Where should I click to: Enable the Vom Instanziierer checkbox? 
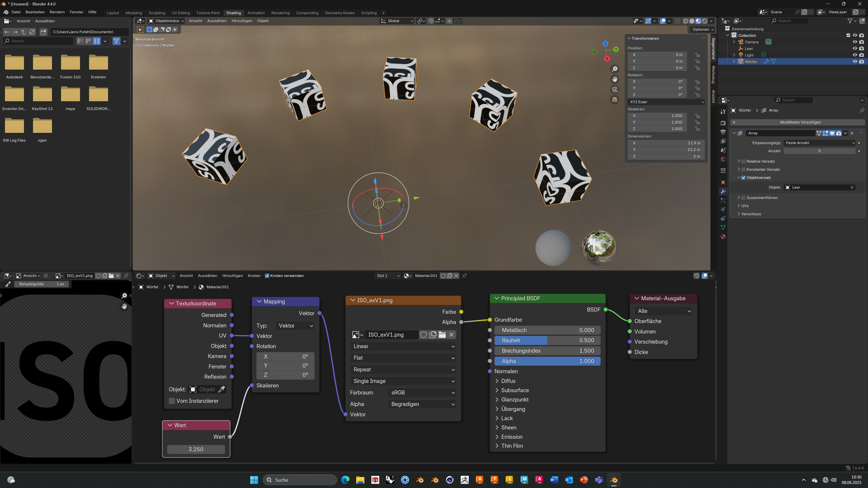point(172,401)
